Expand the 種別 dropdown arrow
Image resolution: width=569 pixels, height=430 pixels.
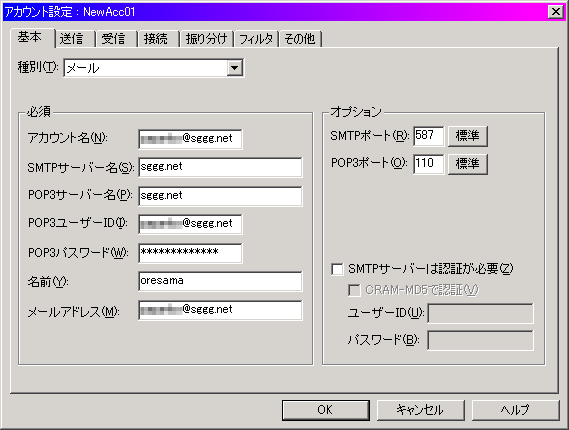point(234,68)
